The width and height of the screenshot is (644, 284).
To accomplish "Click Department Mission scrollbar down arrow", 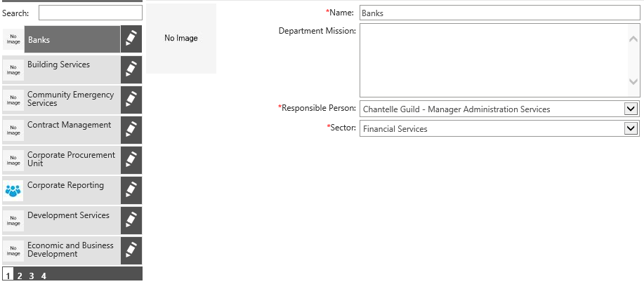I will (x=633, y=81).
